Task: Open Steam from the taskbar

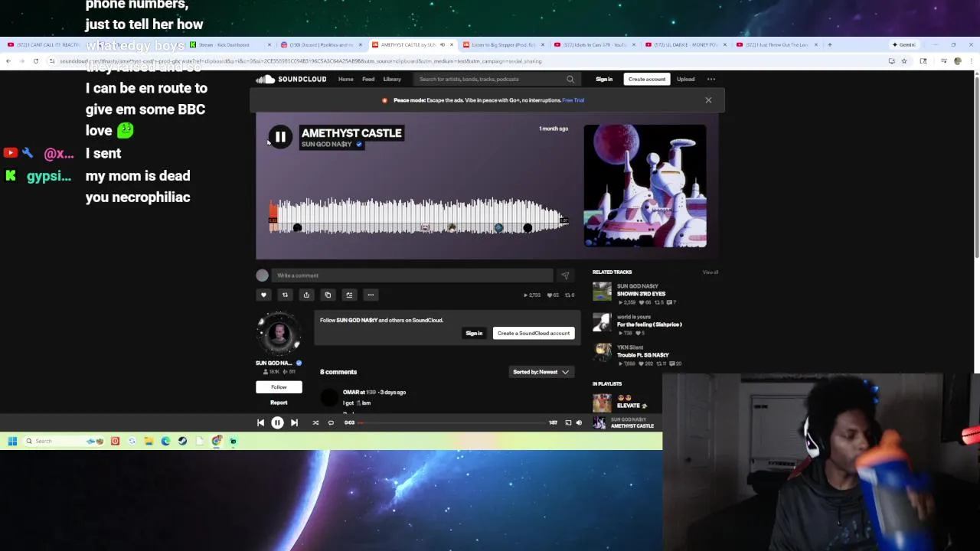Action: (182, 441)
